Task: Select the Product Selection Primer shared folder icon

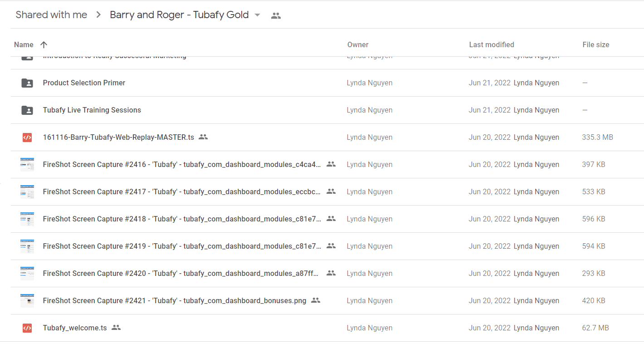Action: click(x=27, y=83)
